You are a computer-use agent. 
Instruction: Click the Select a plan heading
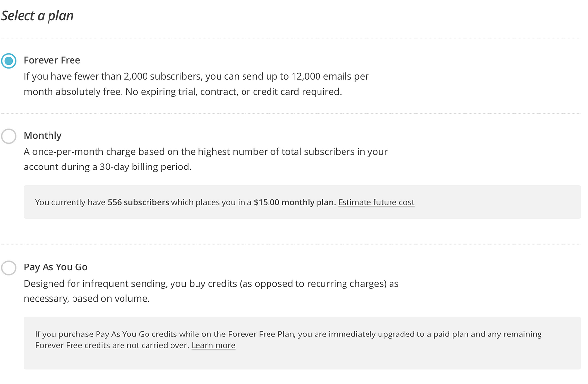pyautogui.click(x=37, y=16)
